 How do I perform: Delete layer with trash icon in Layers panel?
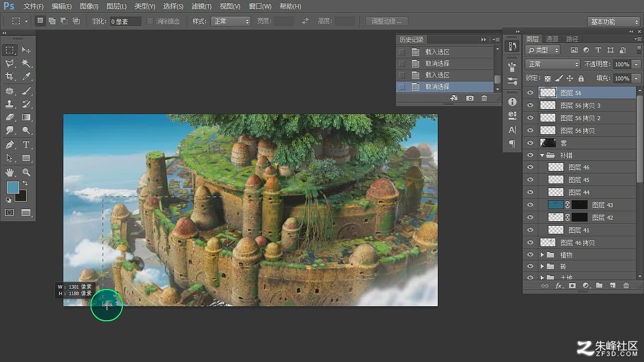click(x=626, y=286)
